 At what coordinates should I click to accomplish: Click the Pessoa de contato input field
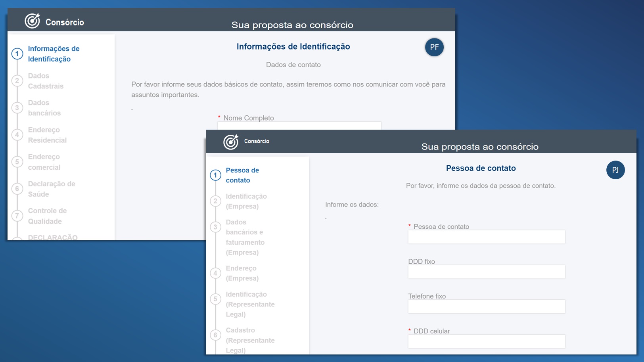point(486,237)
